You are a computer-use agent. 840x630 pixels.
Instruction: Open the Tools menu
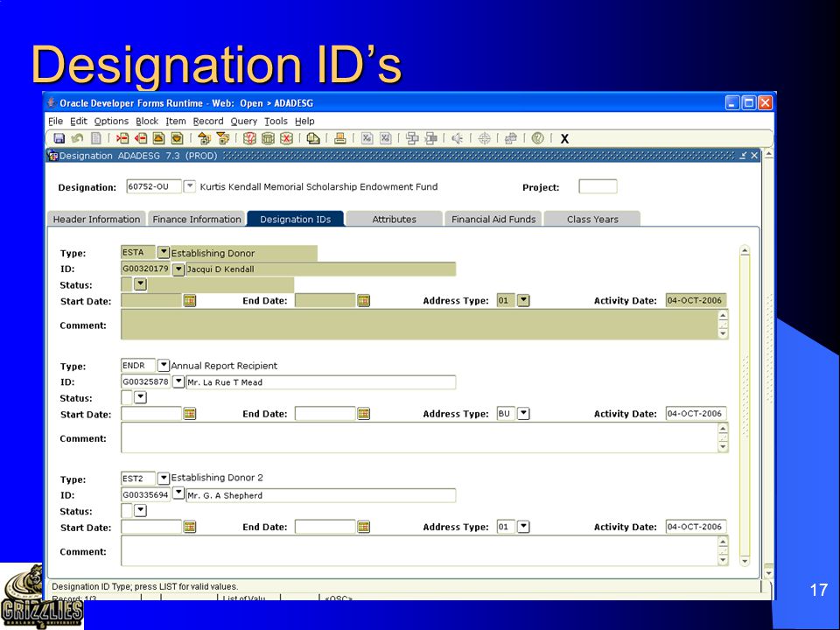[x=276, y=121]
